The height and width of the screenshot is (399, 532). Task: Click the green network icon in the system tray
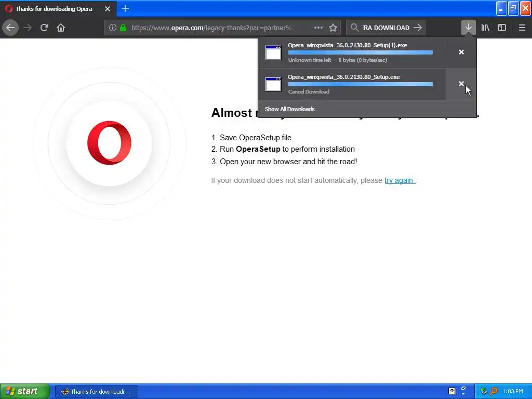[484, 392]
